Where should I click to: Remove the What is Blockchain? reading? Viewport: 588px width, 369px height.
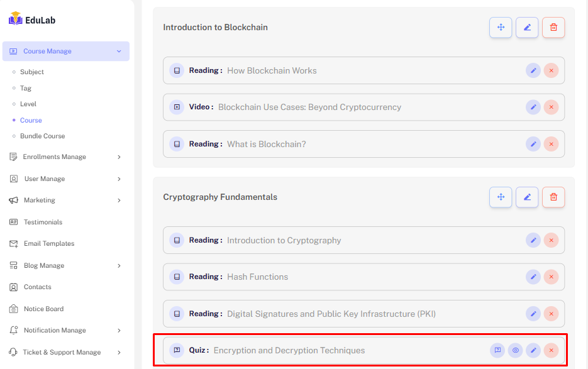coord(551,144)
